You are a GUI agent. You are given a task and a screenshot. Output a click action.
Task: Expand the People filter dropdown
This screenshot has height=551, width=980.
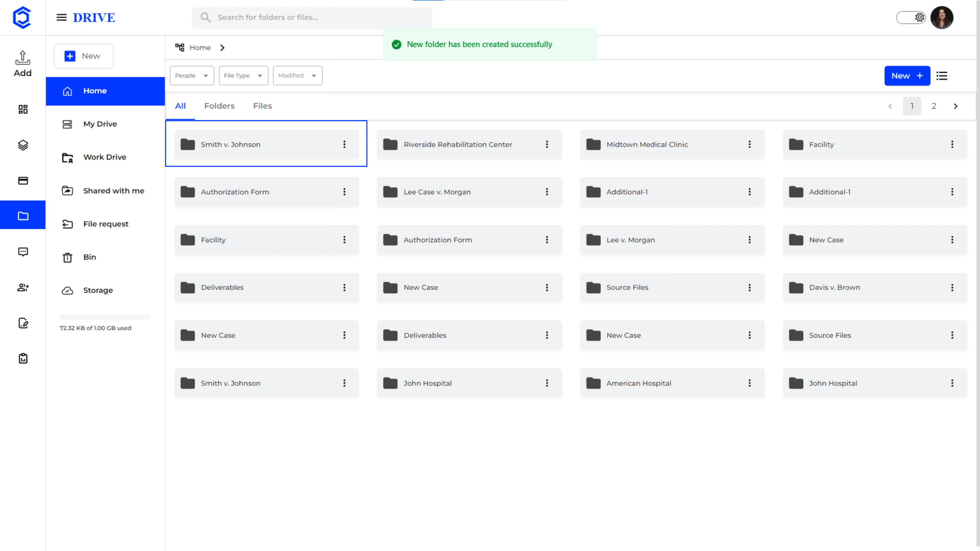[x=192, y=75]
